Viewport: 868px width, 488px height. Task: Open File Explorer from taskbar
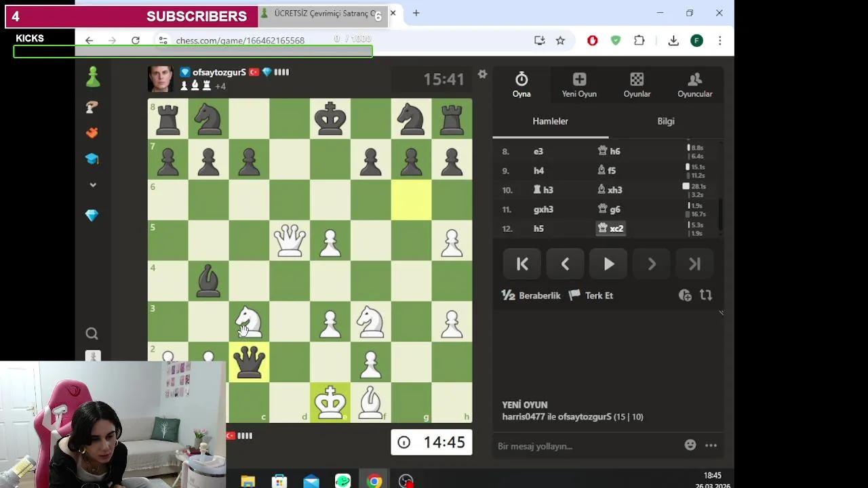click(x=248, y=481)
